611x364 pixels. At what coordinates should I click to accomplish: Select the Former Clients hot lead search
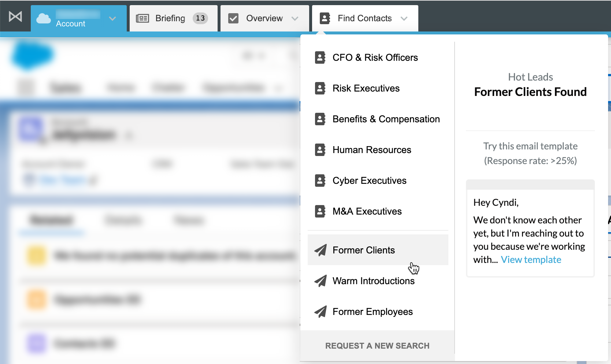click(x=363, y=250)
